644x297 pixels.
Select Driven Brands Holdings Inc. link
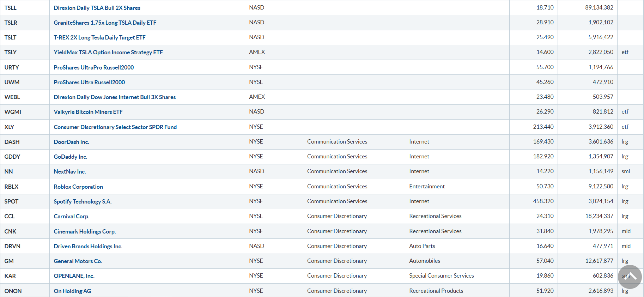point(88,246)
